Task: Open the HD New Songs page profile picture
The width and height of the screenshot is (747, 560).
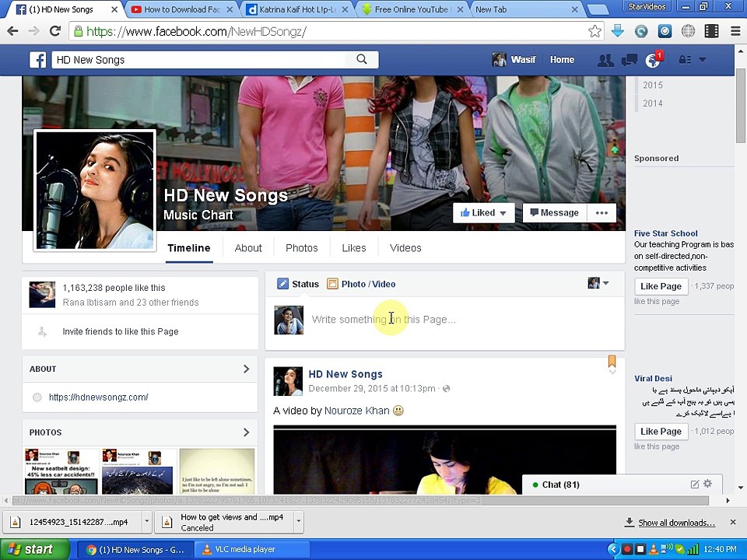Action: [95, 191]
